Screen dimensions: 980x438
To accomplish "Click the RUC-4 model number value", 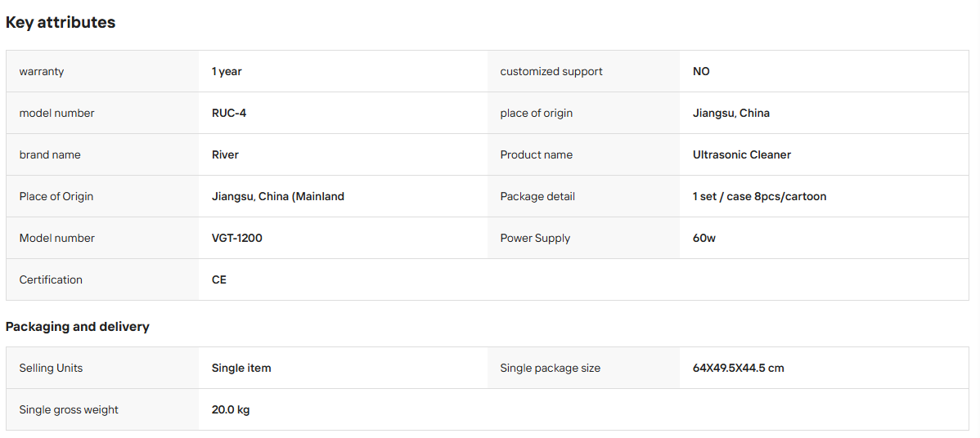I will 229,113.
